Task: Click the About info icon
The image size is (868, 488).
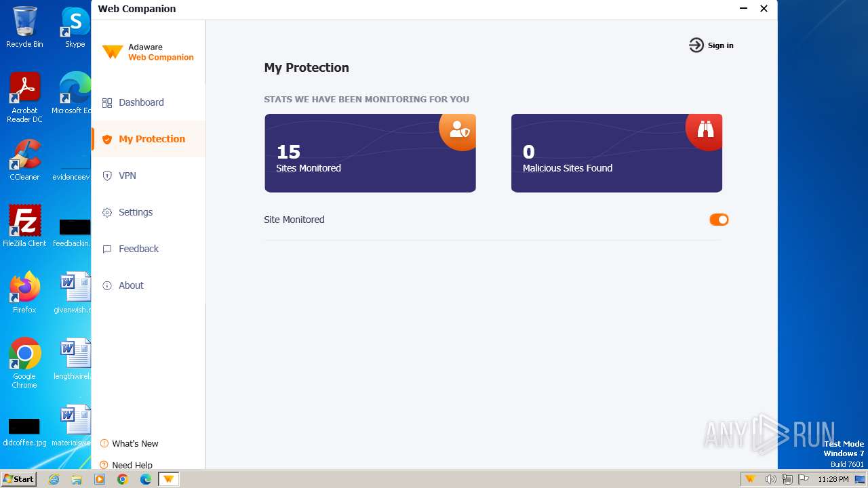Action: pyautogui.click(x=107, y=286)
